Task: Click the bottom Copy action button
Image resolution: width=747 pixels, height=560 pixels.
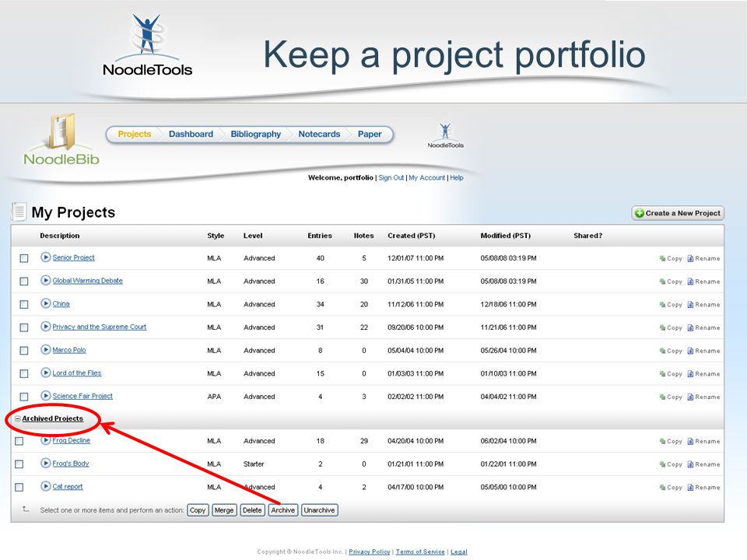Action: point(198,510)
